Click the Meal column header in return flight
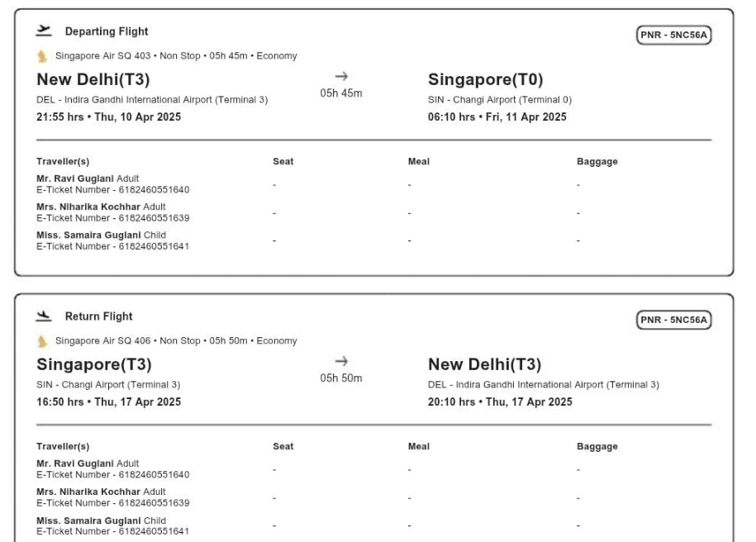This screenshot has width=756, height=542. (x=419, y=446)
